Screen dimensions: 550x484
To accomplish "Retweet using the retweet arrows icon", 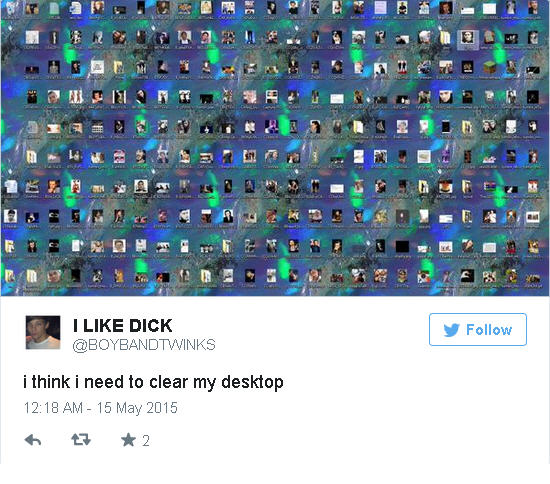I will 81,439.
